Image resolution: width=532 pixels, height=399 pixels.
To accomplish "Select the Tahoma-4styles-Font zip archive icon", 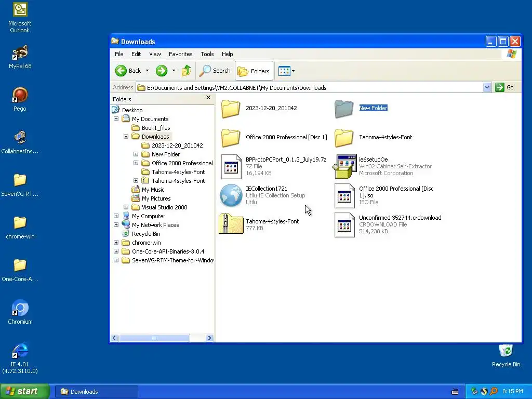I will pos(231,223).
